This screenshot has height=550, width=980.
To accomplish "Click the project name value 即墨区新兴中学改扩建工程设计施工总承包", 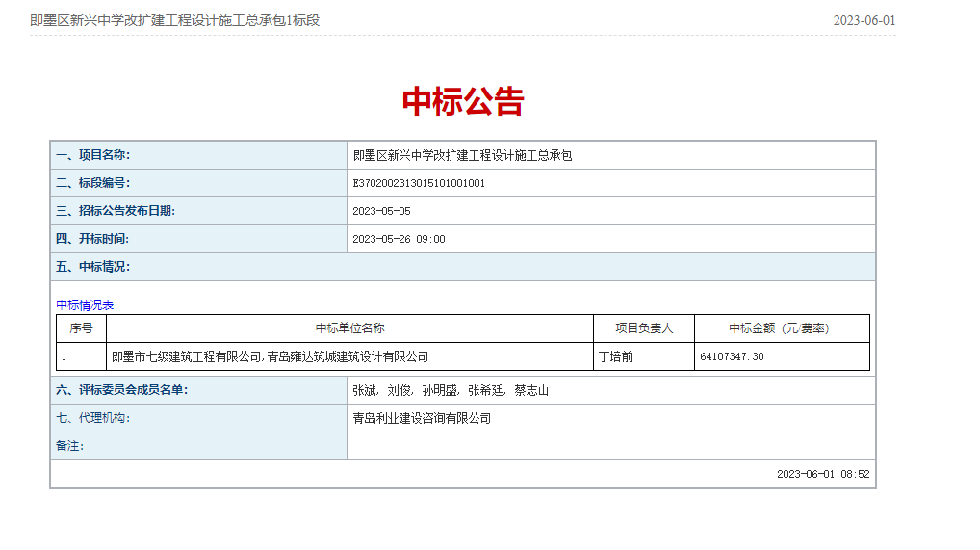I will 462,155.
